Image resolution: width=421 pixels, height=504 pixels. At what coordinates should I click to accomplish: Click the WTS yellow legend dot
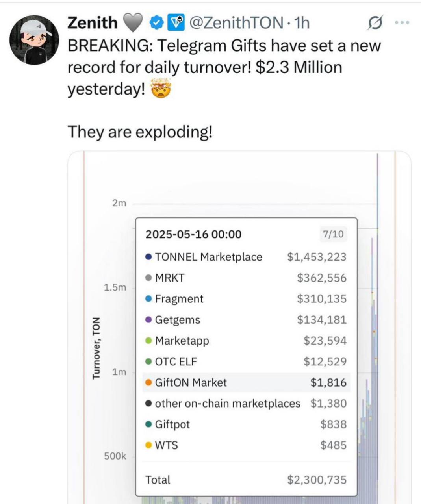click(148, 445)
